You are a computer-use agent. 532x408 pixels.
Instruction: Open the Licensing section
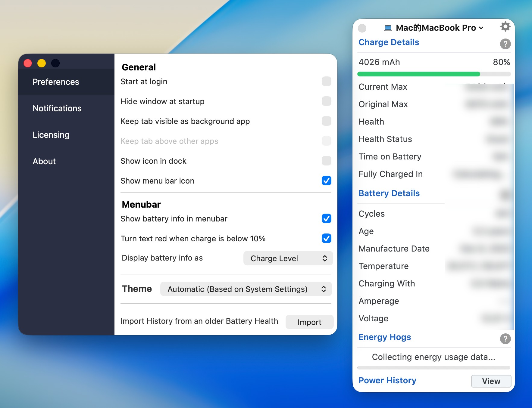pyautogui.click(x=51, y=135)
